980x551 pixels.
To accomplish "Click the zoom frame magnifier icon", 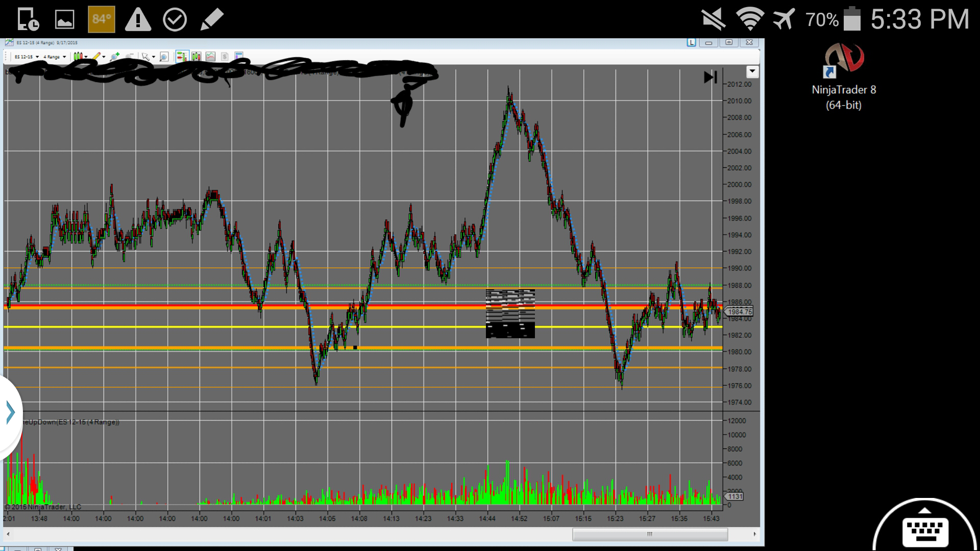I will coord(164,56).
